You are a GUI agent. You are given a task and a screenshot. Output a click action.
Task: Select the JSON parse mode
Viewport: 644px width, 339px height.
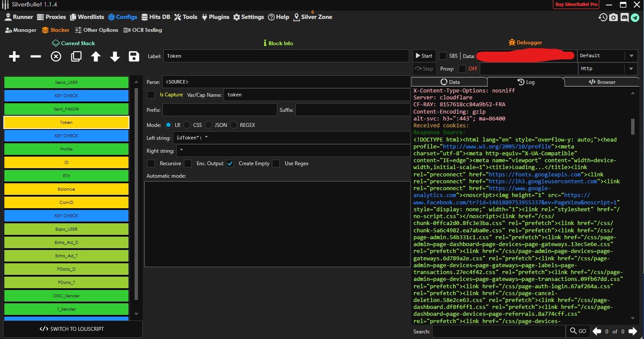coord(209,125)
